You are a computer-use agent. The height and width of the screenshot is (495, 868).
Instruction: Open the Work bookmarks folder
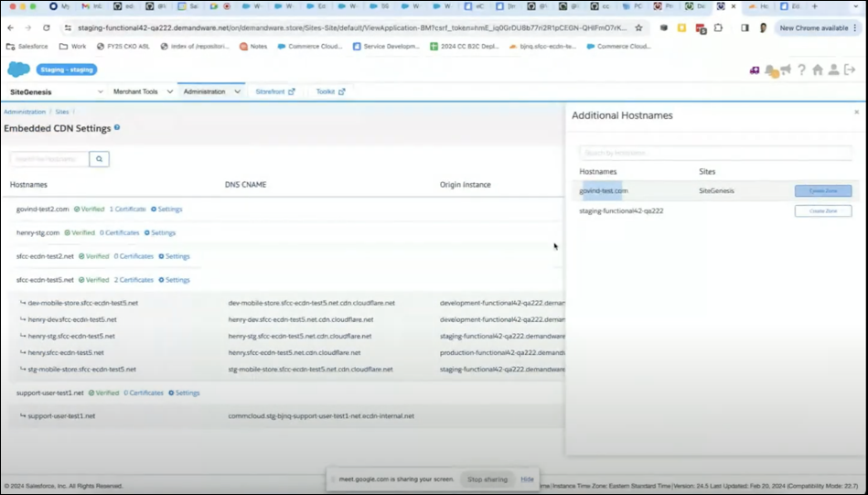point(72,47)
